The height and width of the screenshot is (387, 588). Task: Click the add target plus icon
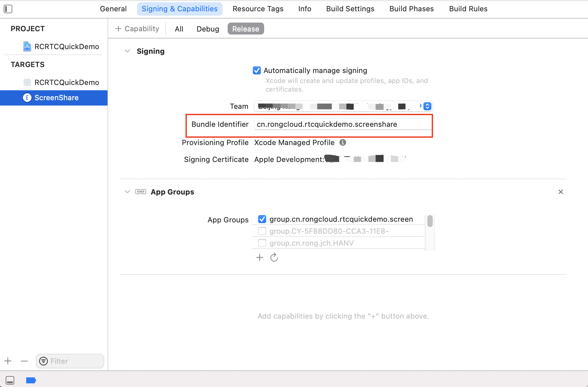(x=8, y=361)
